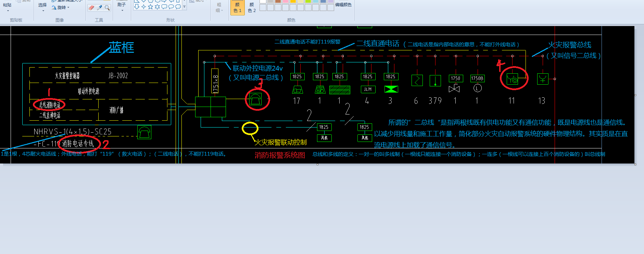The height and width of the screenshot is (254, 644).
Task: Click the NHRVS-1(4×1.5)-SC25 cable label
Action: (73, 132)
